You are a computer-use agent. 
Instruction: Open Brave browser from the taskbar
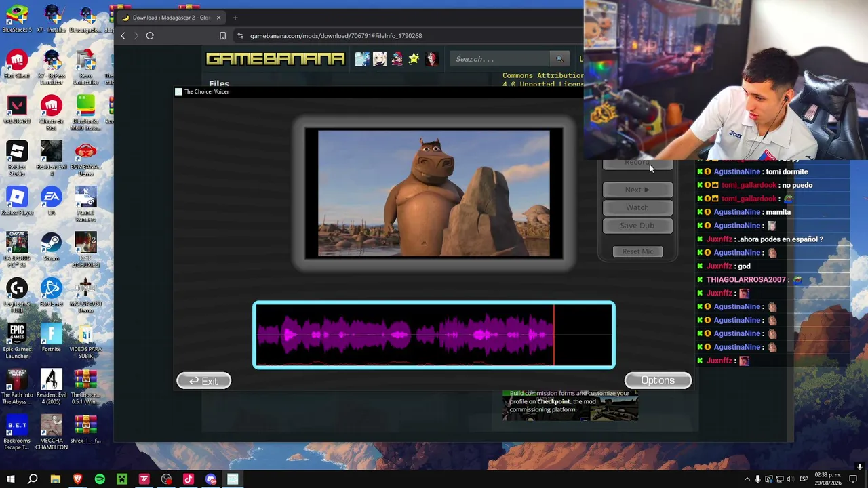click(77, 479)
